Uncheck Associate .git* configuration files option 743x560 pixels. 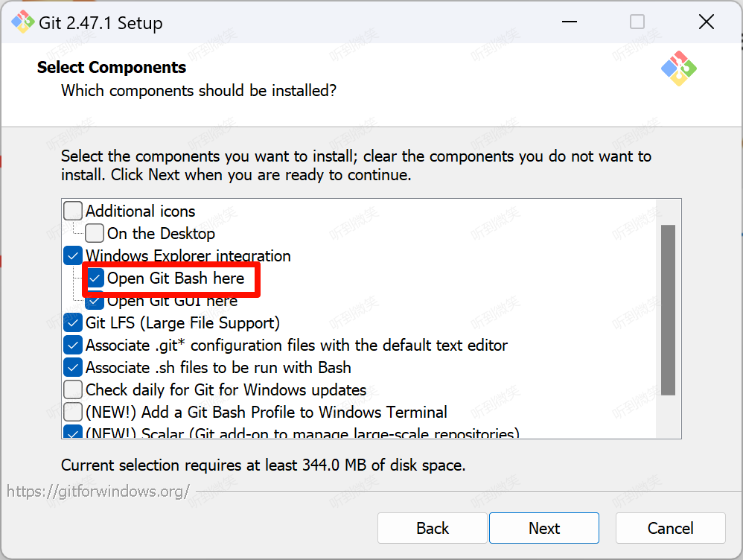pos(73,346)
